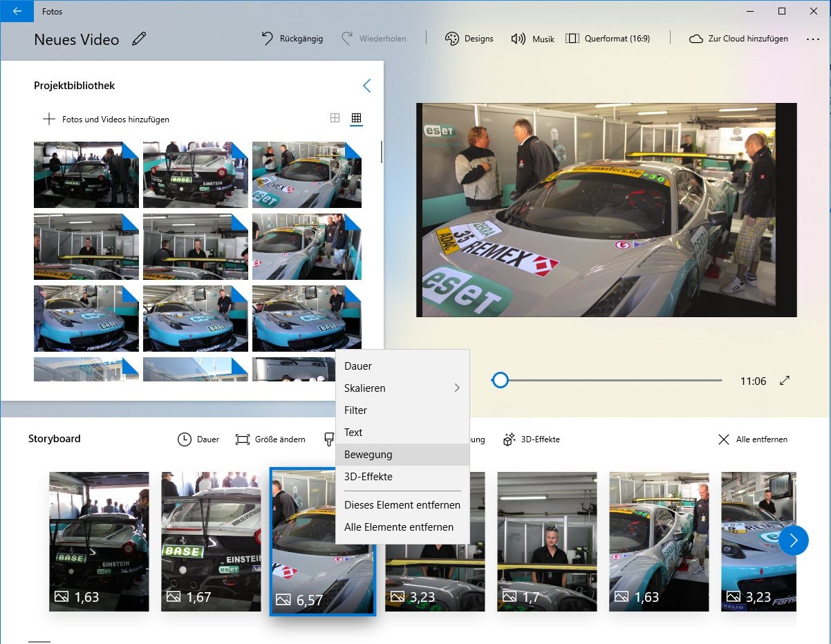Choose 3D-Effekte in the context menu
This screenshot has height=644, width=831.
click(402, 477)
